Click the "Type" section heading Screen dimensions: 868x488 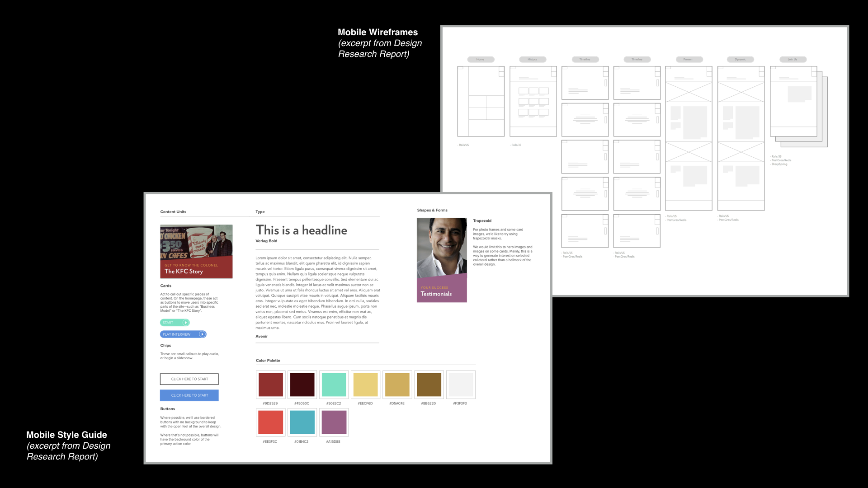260,211
